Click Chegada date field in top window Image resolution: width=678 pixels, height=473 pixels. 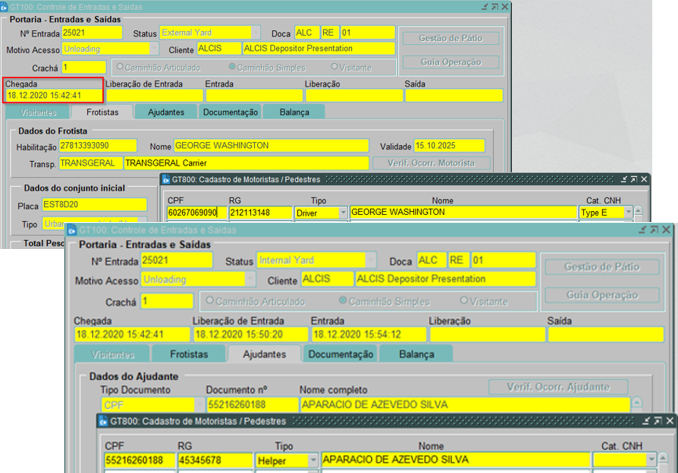point(53,95)
